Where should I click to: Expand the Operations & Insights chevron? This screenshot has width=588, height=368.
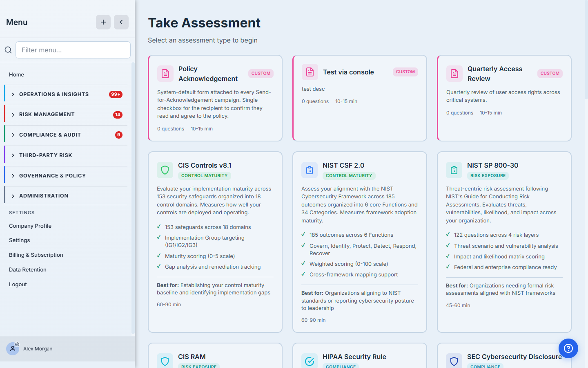[13, 94]
